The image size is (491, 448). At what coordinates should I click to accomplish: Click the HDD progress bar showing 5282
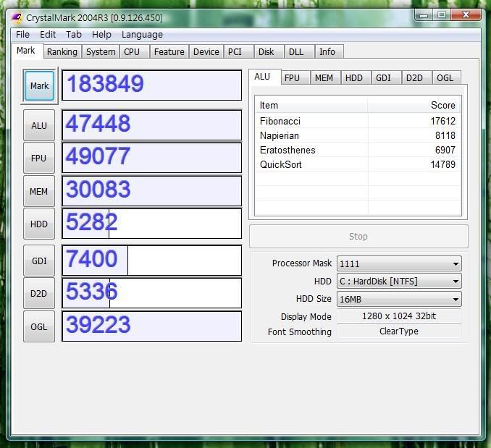coord(152,224)
